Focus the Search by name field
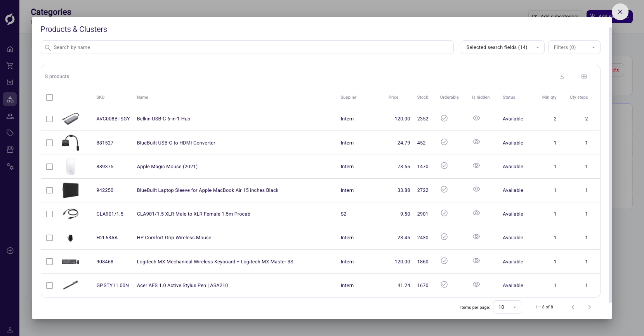 247,47
